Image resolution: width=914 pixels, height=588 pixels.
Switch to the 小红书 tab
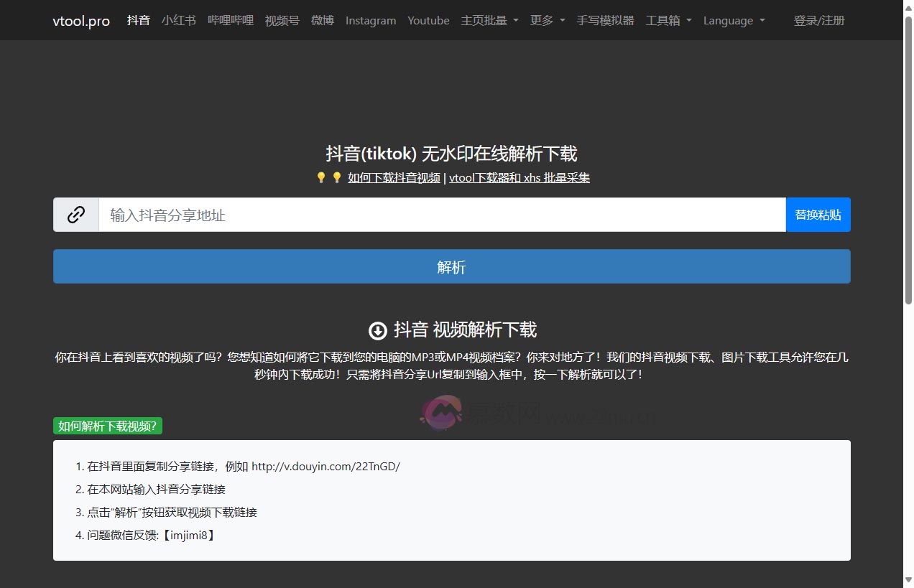178,21
